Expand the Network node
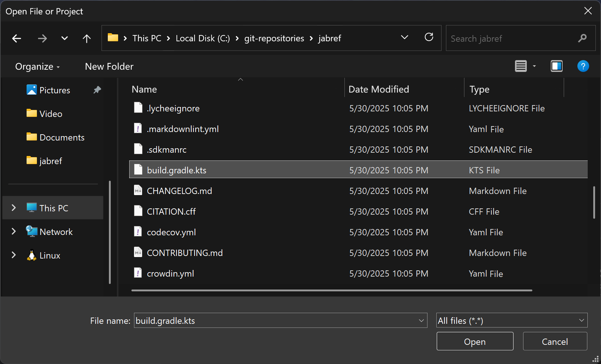This screenshot has height=364, width=601. coord(14,231)
